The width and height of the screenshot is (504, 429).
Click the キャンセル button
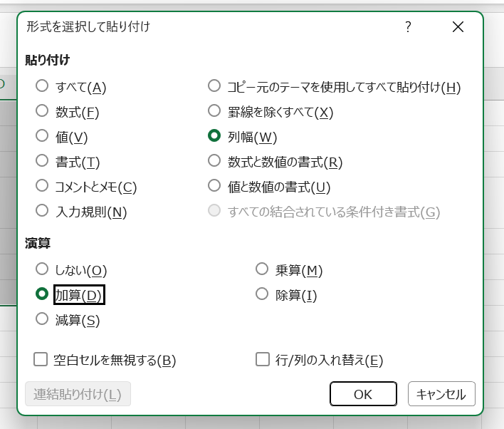tap(441, 394)
